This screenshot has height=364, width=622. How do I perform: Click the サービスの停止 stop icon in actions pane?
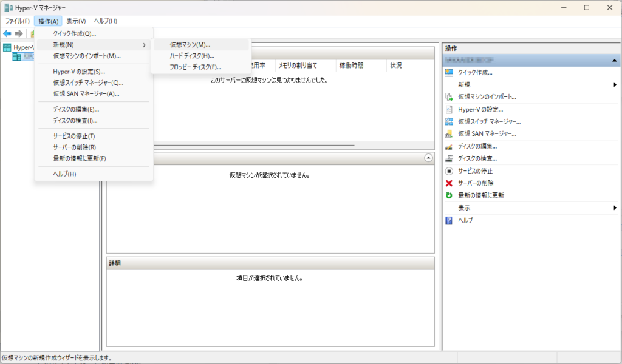[x=449, y=171]
